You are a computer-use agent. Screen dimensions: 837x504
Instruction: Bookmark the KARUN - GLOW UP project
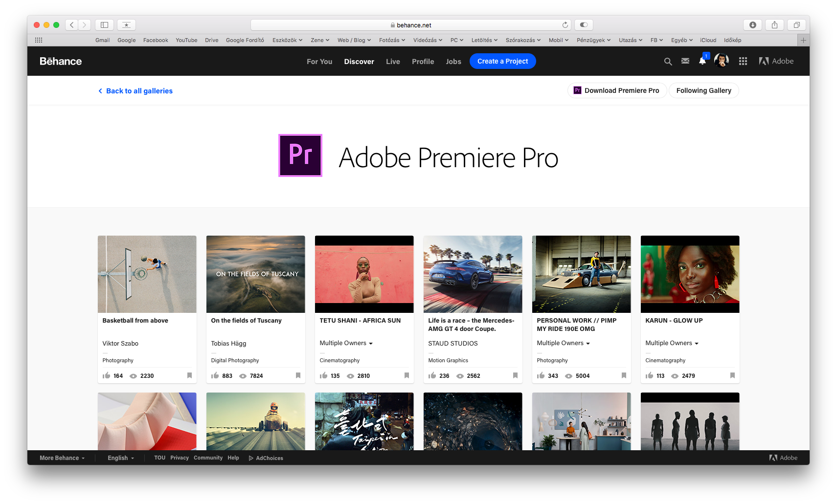(x=732, y=375)
